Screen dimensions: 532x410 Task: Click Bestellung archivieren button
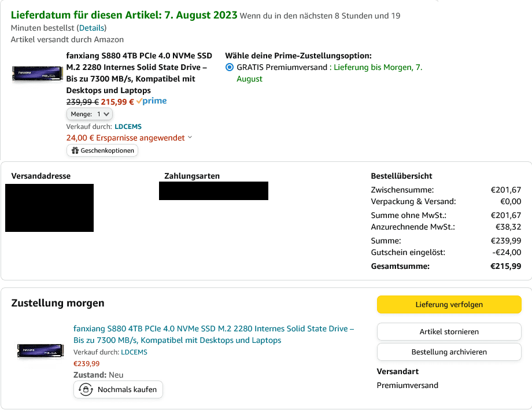[x=449, y=352]
